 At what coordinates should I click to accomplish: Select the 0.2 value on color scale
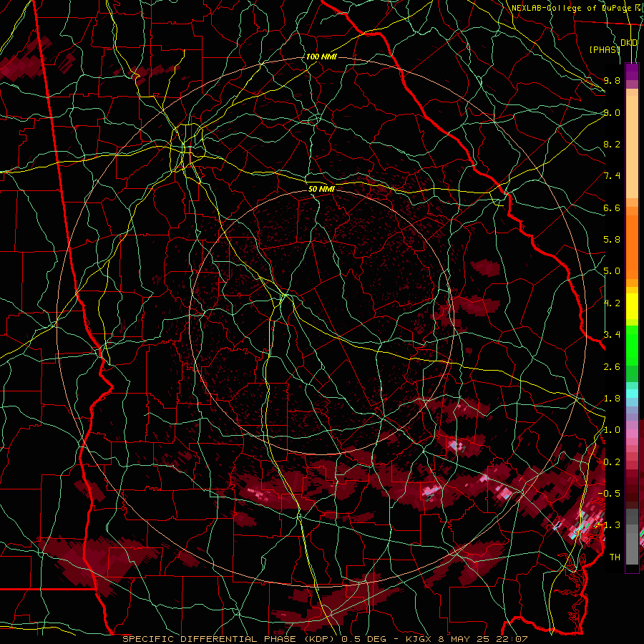tap(612, 462)
